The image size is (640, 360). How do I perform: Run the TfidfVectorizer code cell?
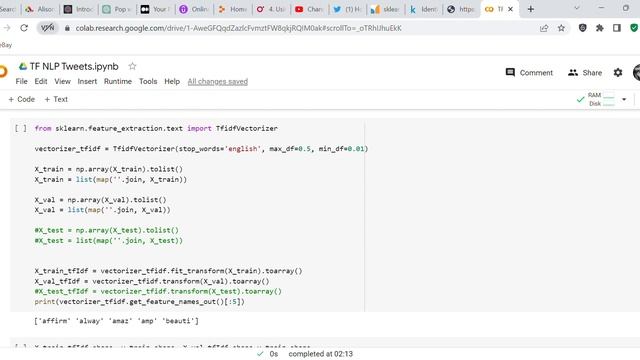pyautogui.click(x=21, y=128)
